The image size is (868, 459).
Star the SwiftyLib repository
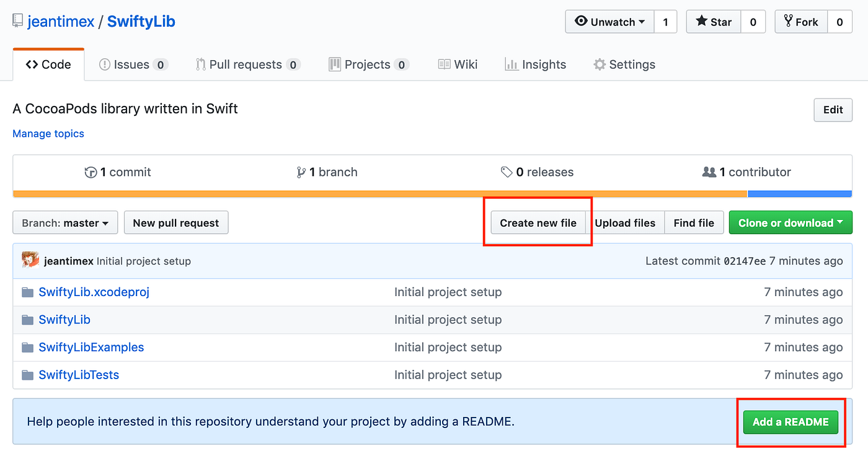tap(713, 22)
